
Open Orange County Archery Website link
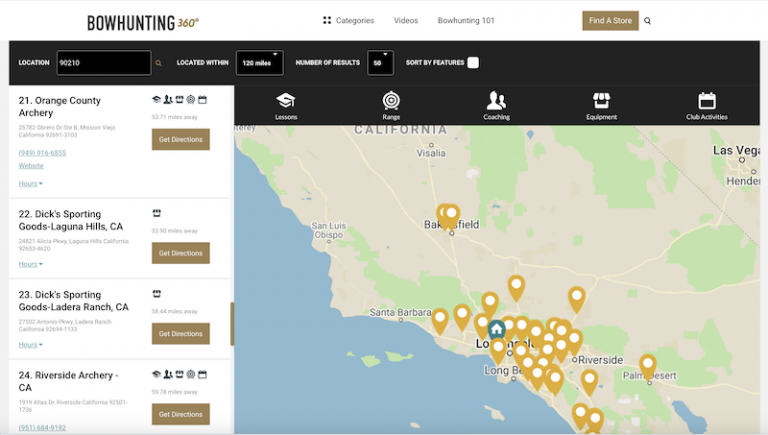click(31, 166)
